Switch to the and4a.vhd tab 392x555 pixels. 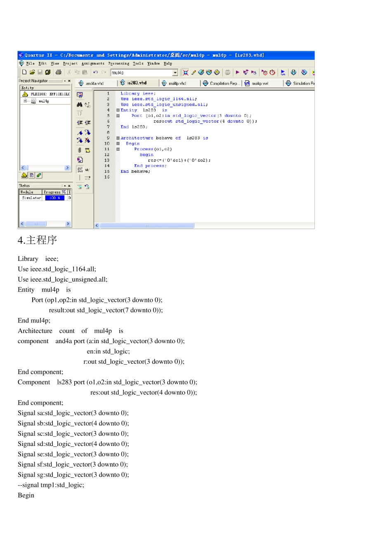pos(91,83)
